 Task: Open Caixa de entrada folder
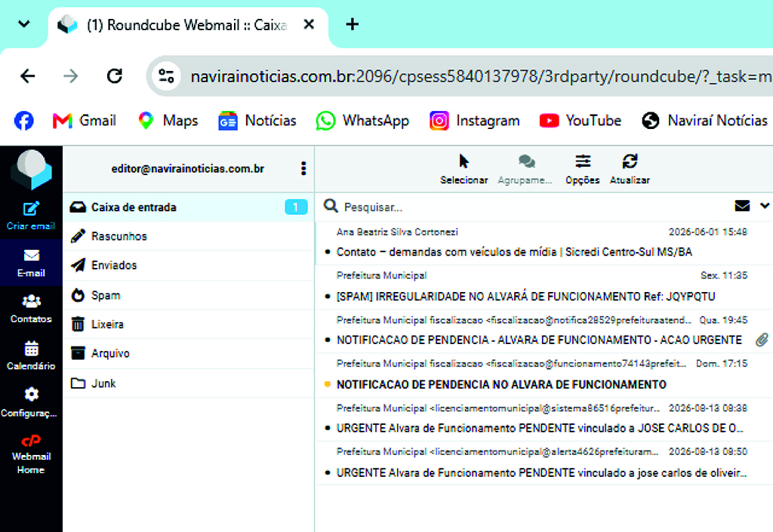point(188,207)
